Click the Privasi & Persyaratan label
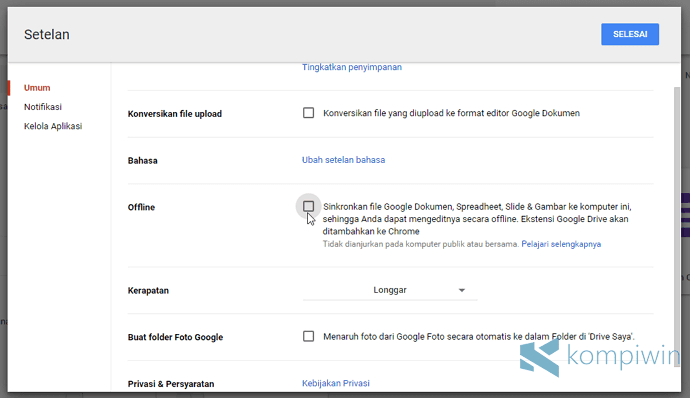This screenshot has width=690, height=398. point(171,384)
